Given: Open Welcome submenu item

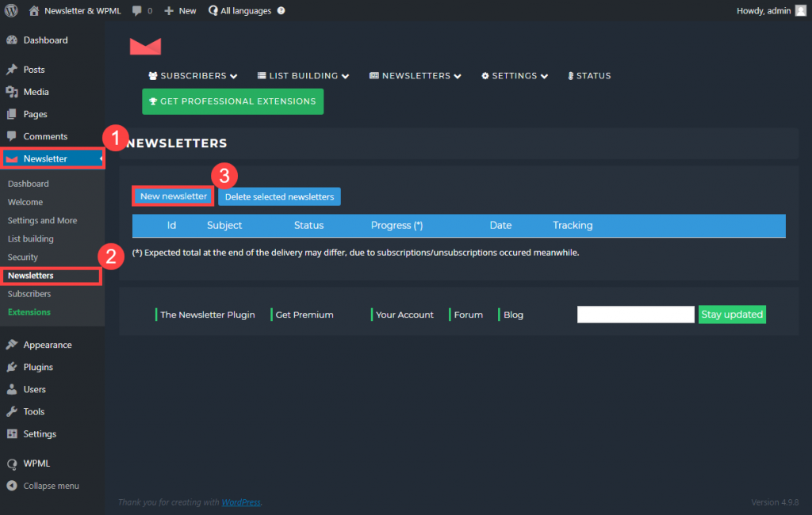Looking at the screenshot, I should [x=25, y=202].
